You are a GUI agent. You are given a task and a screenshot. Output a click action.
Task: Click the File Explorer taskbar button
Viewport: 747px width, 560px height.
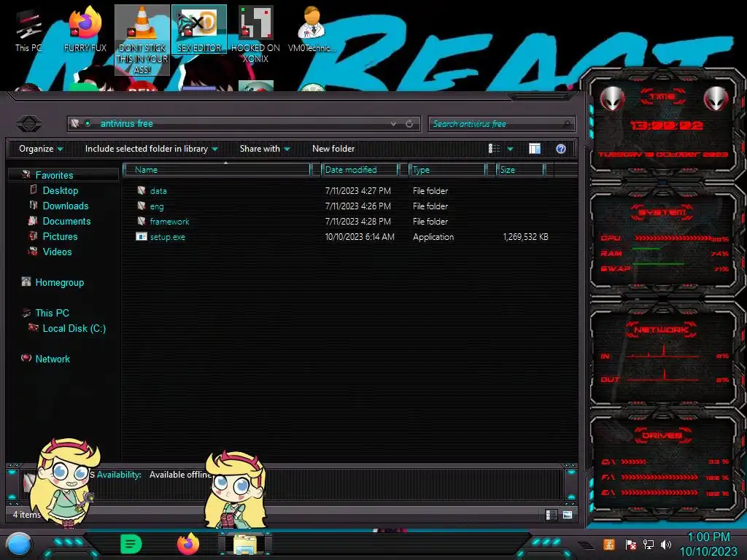click(x=245, y=544)
